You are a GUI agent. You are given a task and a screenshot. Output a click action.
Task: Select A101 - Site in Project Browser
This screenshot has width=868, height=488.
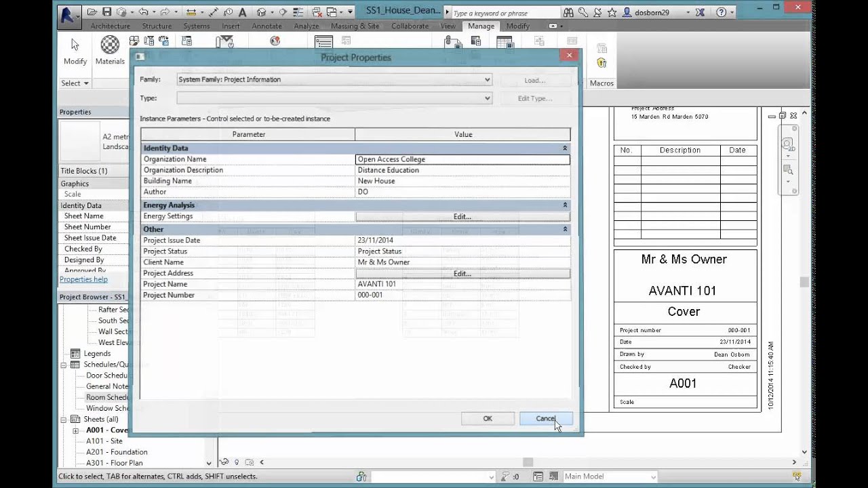[x=104, y=441]
